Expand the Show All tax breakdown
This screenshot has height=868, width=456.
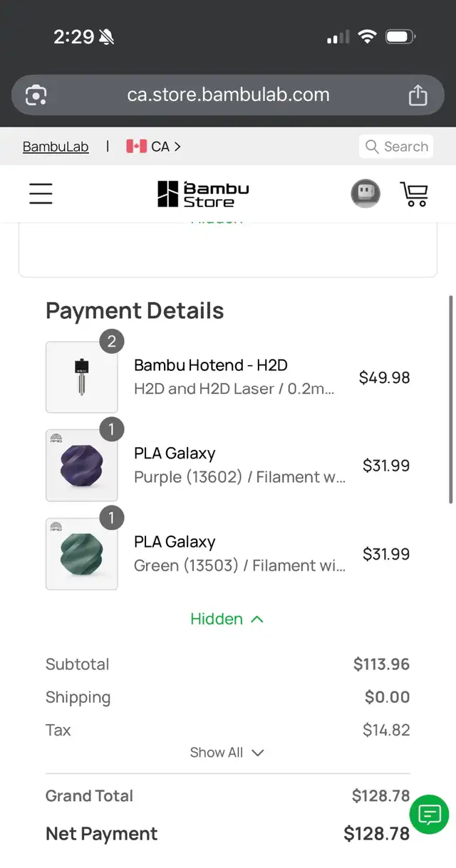click(227, 752)
